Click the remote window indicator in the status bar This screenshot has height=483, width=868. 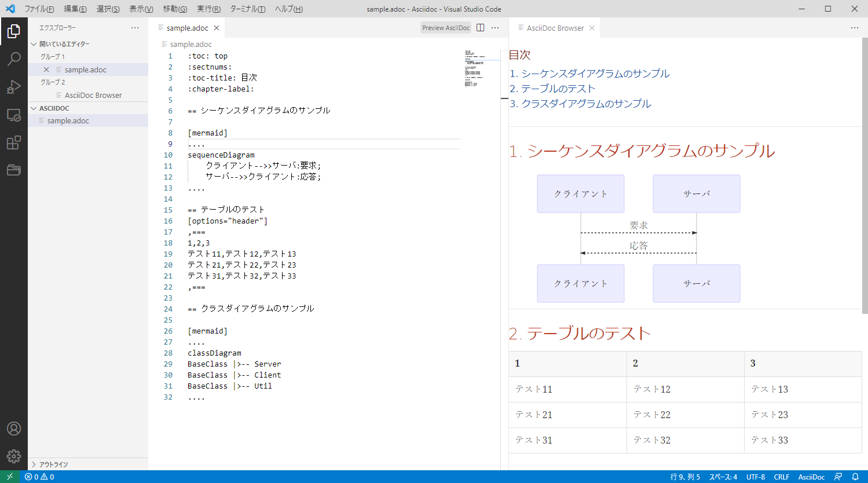coord(9,477)
